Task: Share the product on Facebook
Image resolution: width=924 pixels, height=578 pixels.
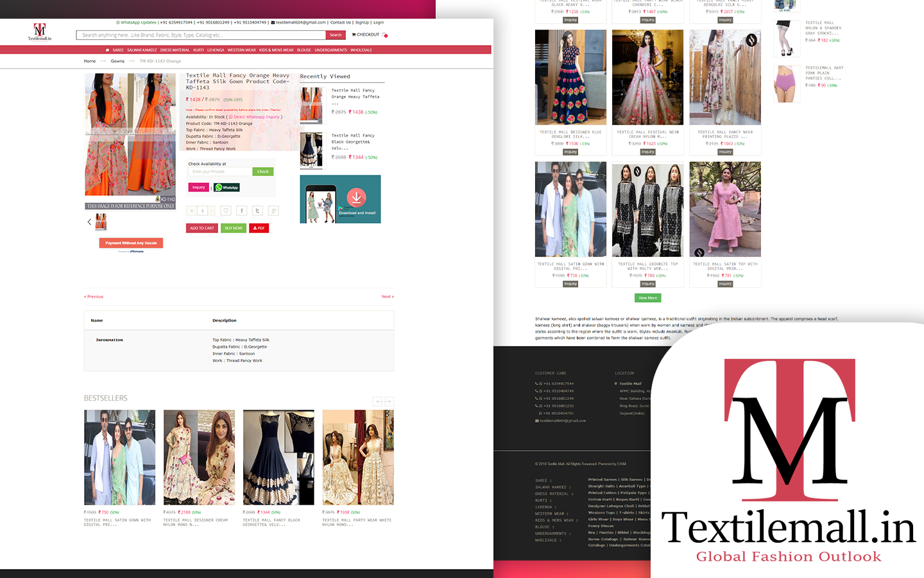Action: coord(241,211)
